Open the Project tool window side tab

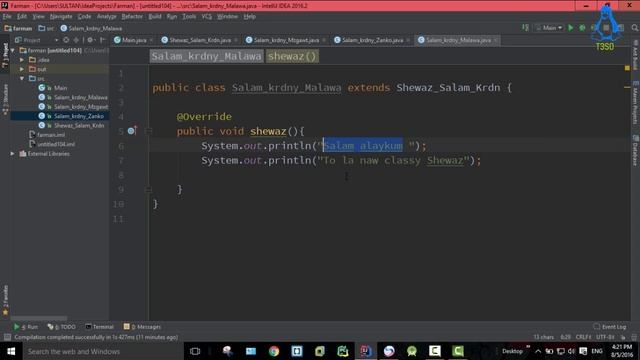[x=5, y=55]
